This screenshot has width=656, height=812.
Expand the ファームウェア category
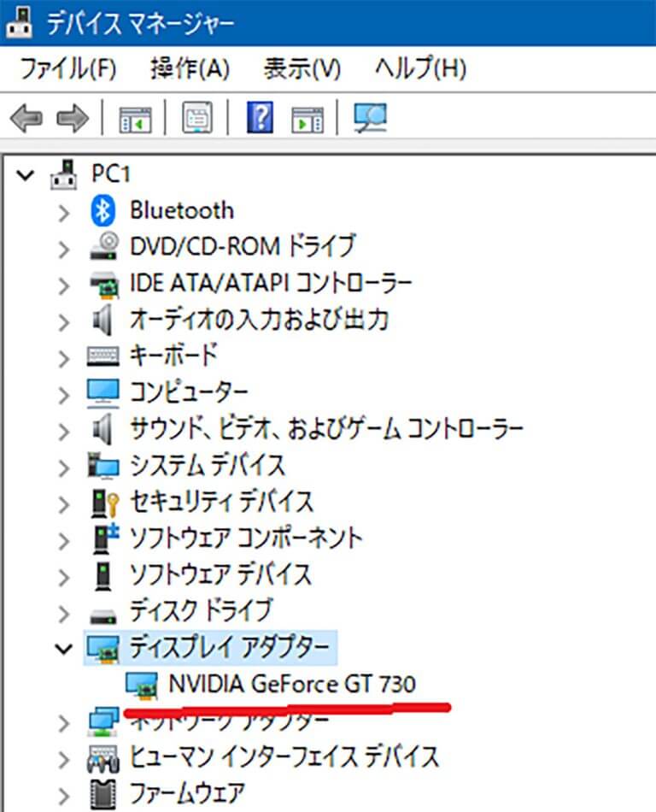click(63, 797)
